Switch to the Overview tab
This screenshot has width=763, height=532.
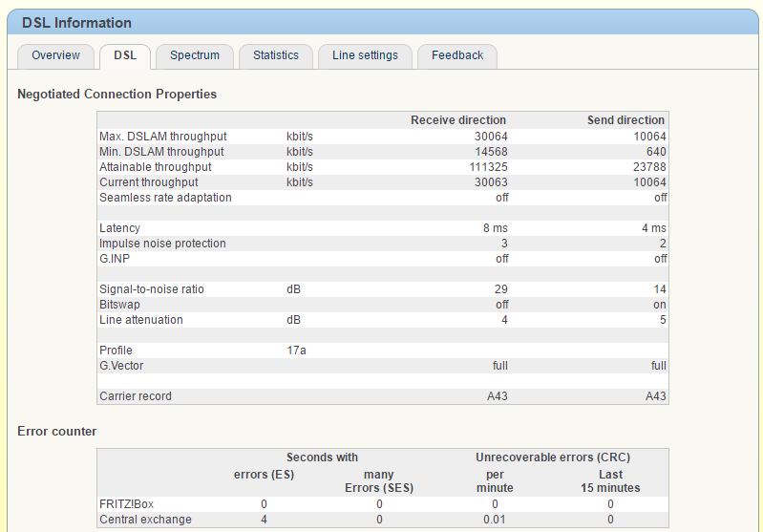[55, 55]
